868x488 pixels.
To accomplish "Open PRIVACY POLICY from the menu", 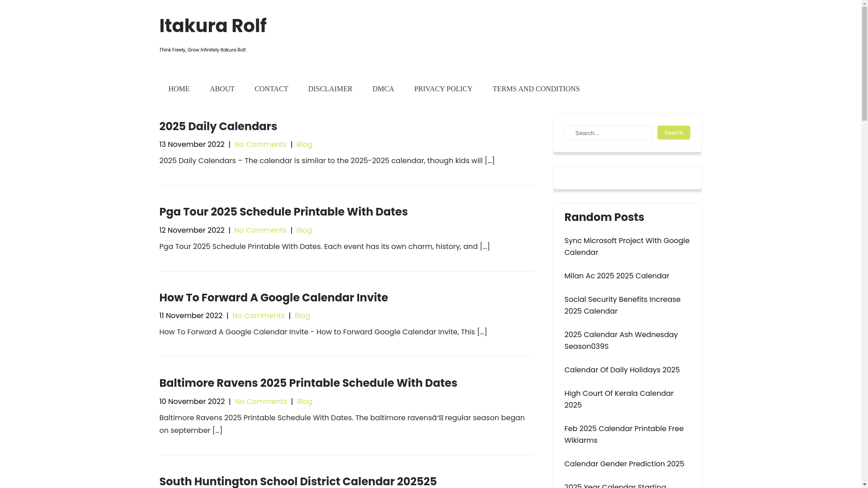I will coord(443,89).
